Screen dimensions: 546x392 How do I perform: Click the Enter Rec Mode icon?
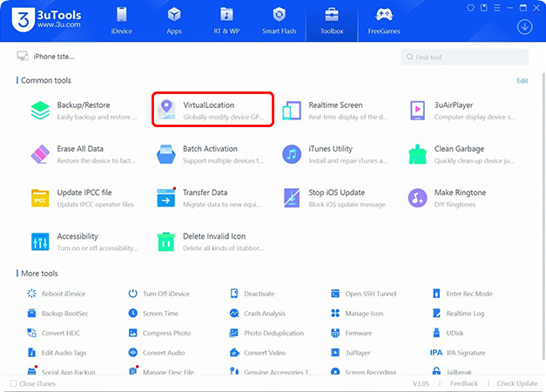pos(436,294)
